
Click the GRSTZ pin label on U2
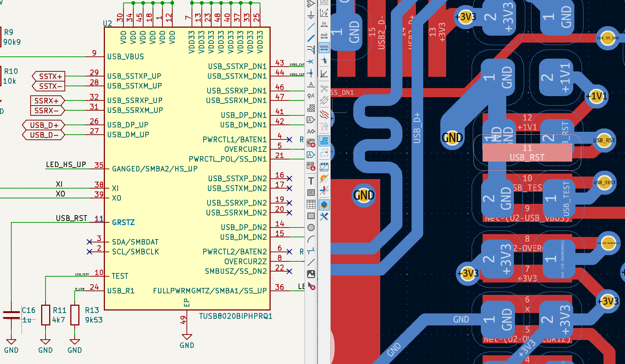point(123,222)
